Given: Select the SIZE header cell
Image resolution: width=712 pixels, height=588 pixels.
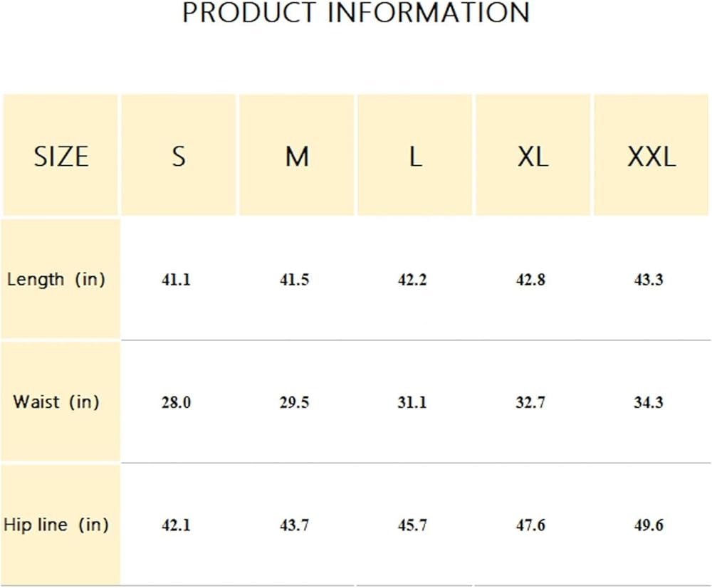Looking at the screenshot, I should [61, 155].
